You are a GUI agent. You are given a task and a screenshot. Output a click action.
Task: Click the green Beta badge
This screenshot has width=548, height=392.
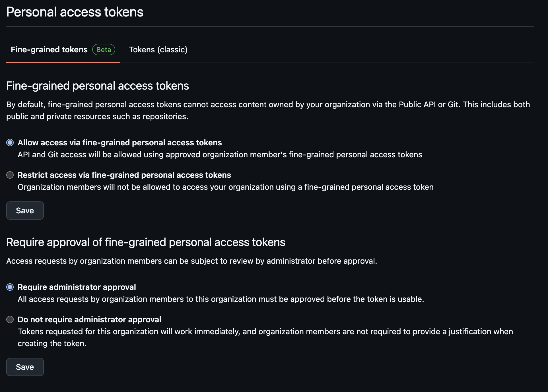coord(104,49)
